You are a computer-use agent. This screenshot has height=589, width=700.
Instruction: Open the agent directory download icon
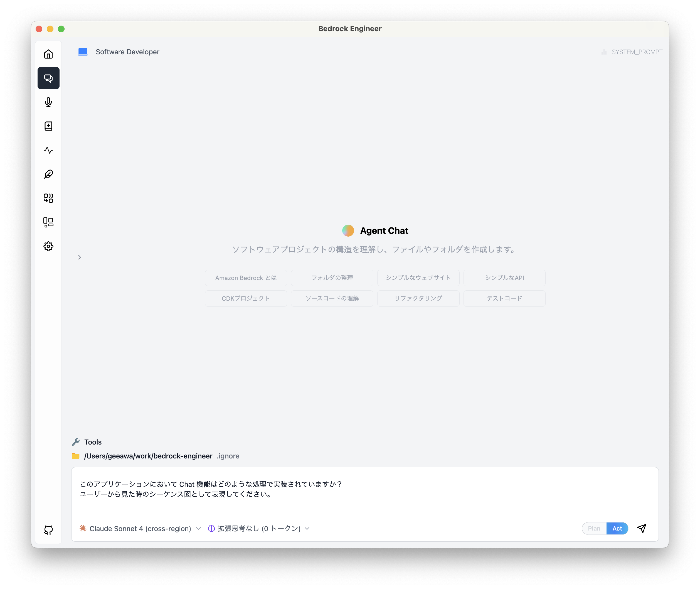click(48, 126)
